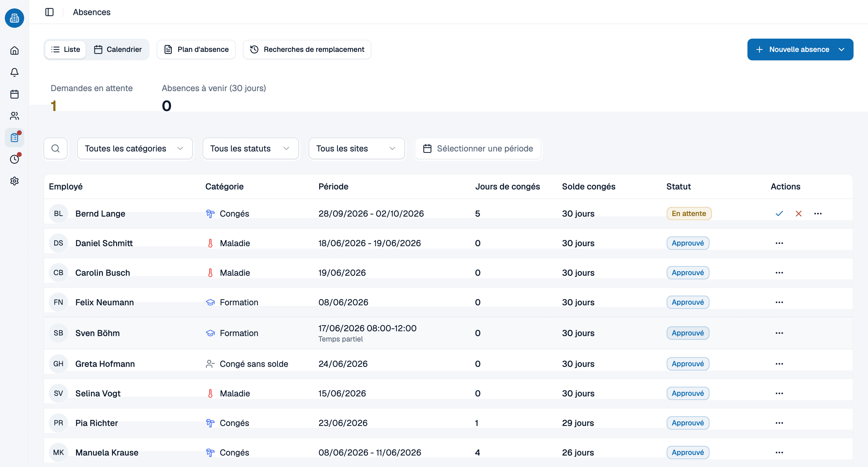This screenshot has width=868, height=467.
Task: Open the employees section in the sidebar
Action: tap(14, 116)
